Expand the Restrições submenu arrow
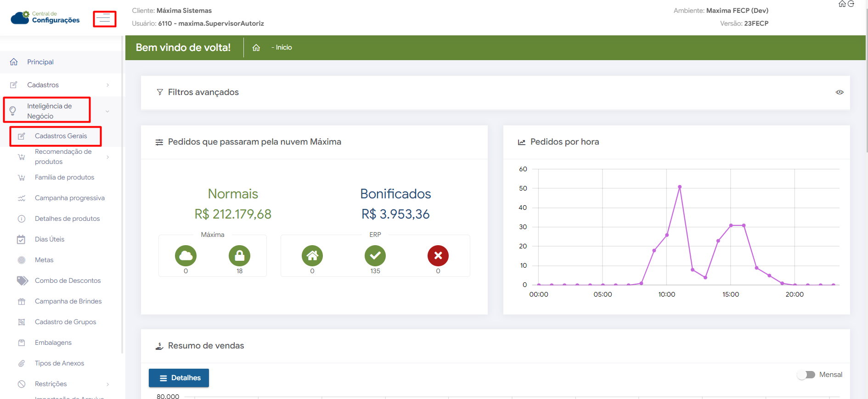Viewport: 868px width, 399px height. 108,384
